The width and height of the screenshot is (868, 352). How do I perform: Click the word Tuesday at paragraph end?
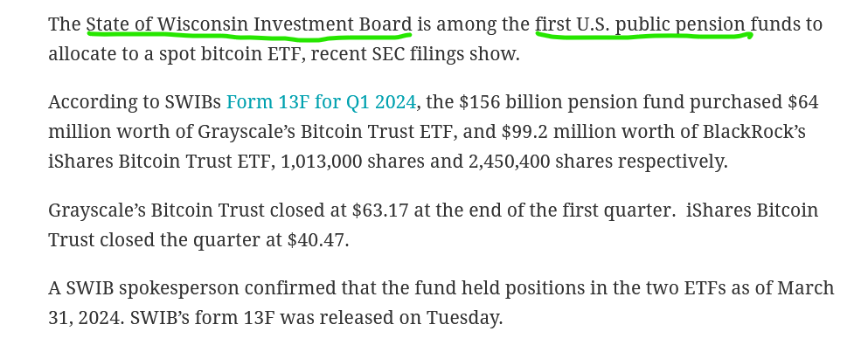(464, 317)
